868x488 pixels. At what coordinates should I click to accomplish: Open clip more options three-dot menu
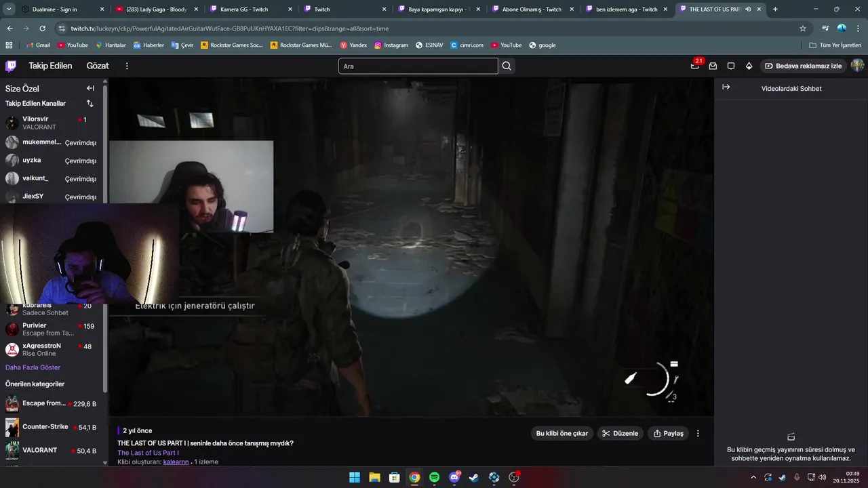click(x=698, y=433)
